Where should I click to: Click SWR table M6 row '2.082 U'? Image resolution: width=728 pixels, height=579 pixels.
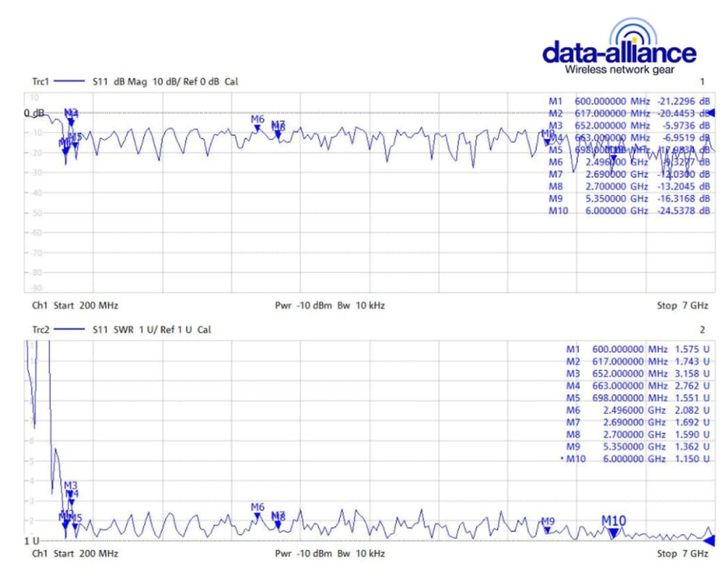692,410
